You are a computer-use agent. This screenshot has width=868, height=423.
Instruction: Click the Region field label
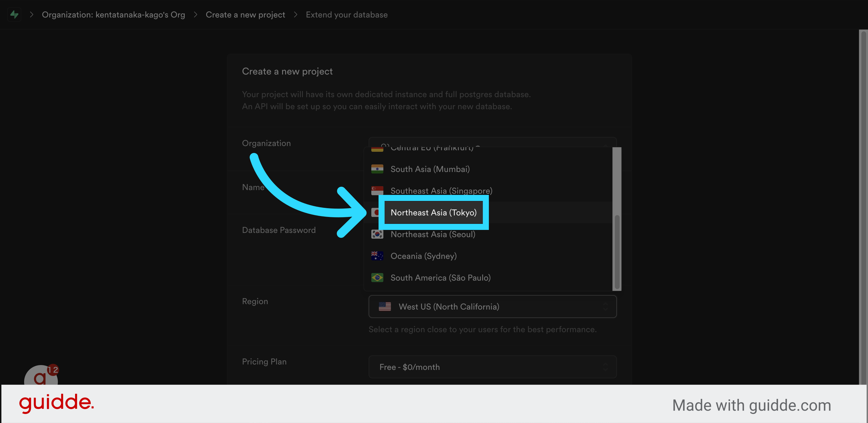point(255,302)
